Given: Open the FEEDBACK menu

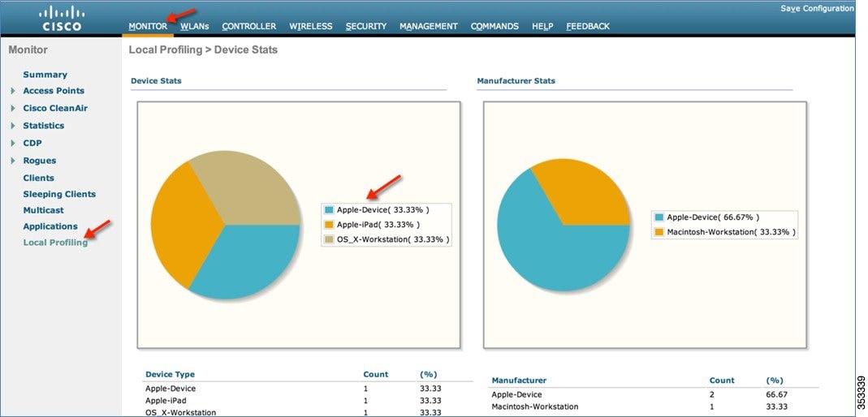Looking at the screenshot, I should (x=588, y=26).
